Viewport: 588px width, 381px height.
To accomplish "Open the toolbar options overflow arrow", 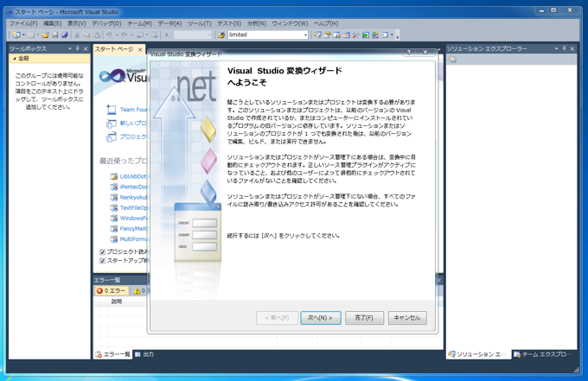I will (x=398, y=36).
